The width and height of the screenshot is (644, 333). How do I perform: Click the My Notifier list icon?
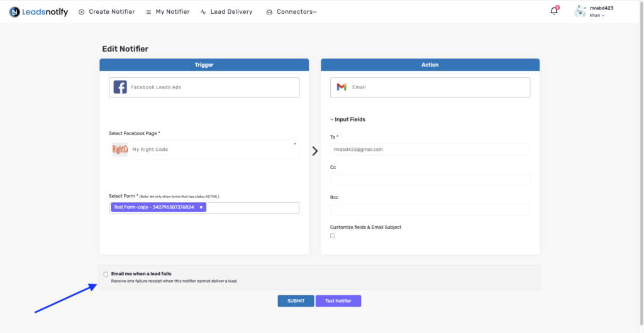pos(148,12)
